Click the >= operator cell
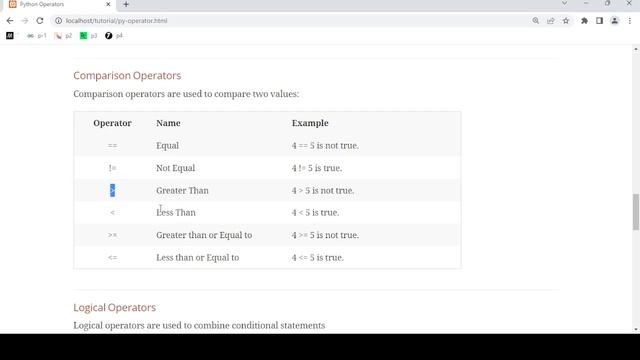Screen dimensions: 640x360 112,235
